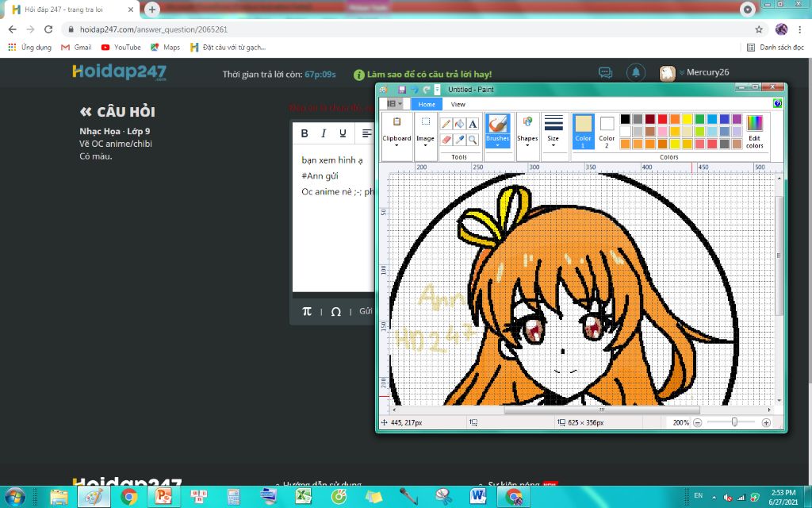Open a new Chrome tab
The width and height of the screenshot is (812, 508).
coord(151,10)
